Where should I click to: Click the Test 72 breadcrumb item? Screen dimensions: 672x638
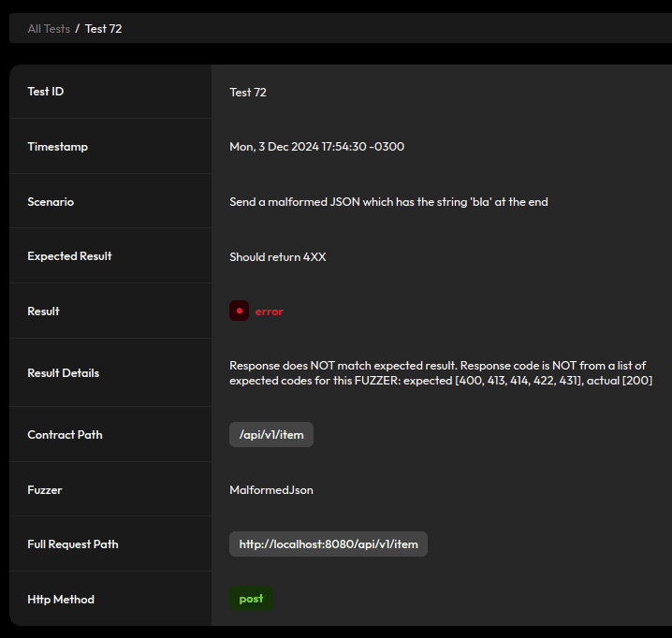click(103, 29)
